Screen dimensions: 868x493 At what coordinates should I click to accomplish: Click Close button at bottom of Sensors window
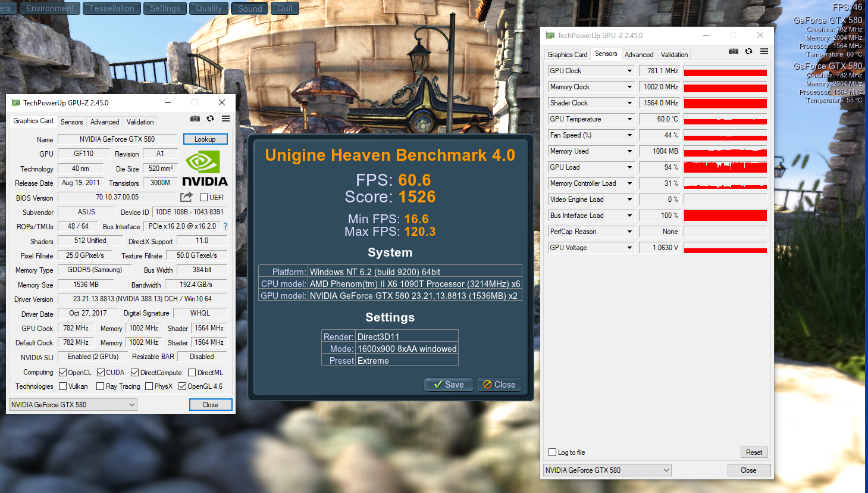(748, 470)
